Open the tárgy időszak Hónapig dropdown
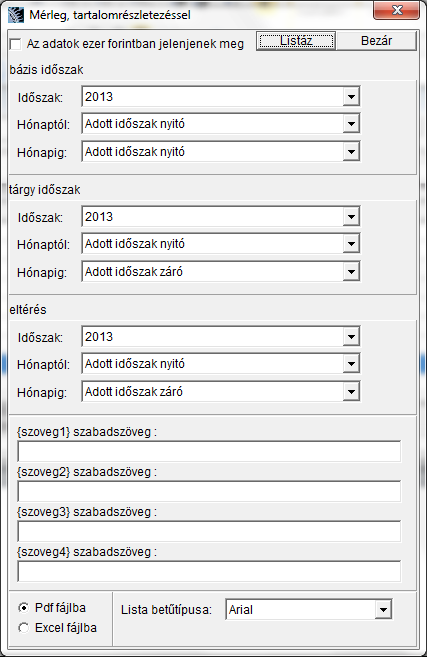427x657 pixels. tap(351, 272)
